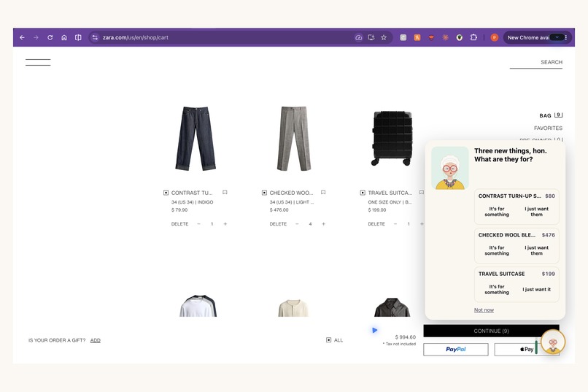Screen dimensions: 588x392
Task: Open the green shield extension icon
Action: (x=460, y=37)
